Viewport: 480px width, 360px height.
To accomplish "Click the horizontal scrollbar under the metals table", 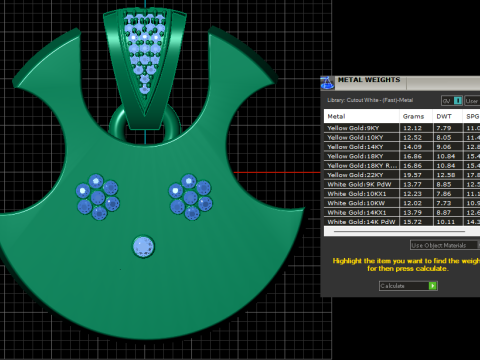I will tap(399, 231).
